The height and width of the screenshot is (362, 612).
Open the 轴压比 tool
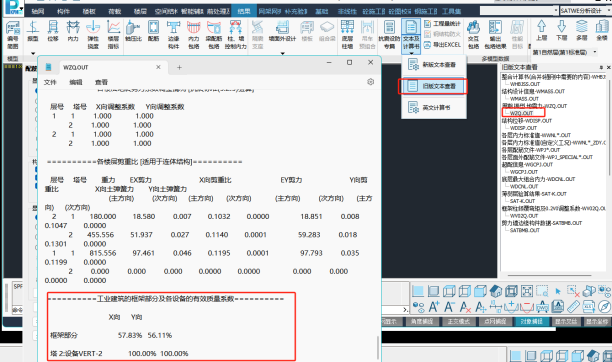point(133,32)
